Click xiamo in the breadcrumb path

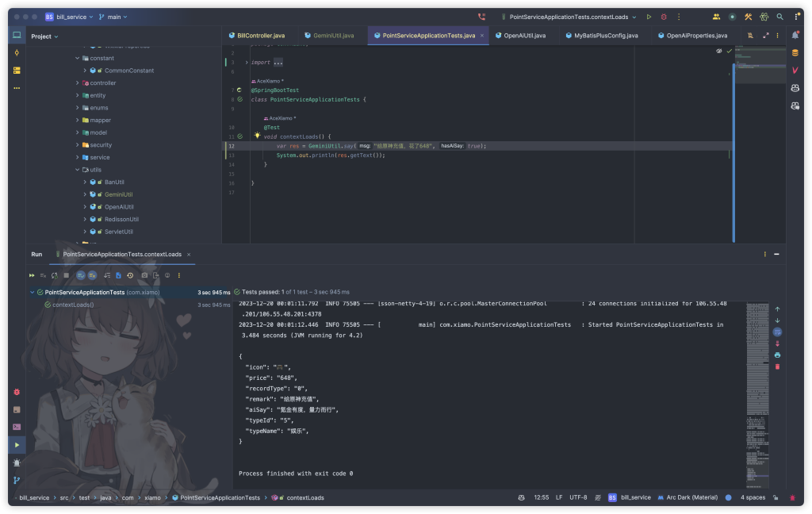click(x=151, y=498)
